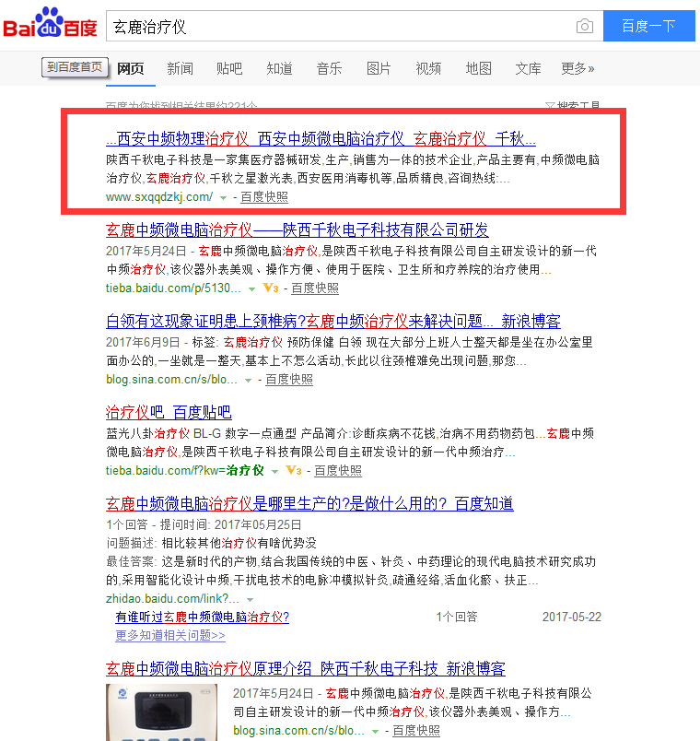Click the Baidu logo
Screen dimensions: 700x741
pyautogui.click(x=51, y=25)
